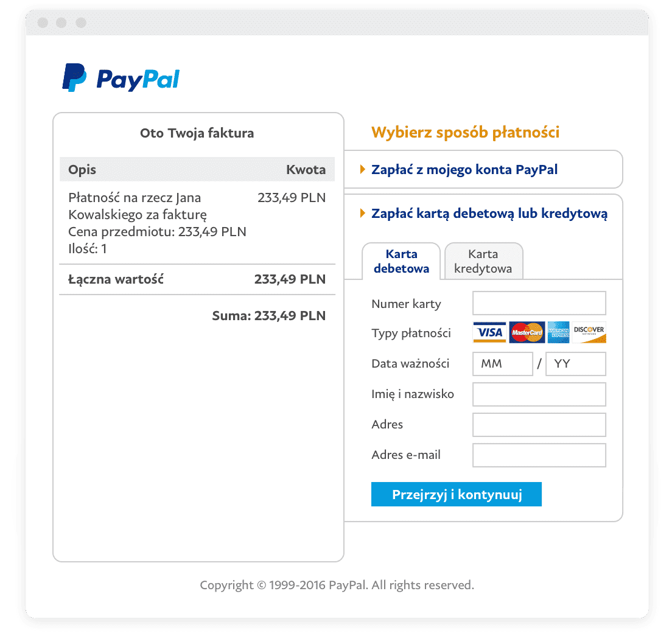Open 'Zapłać z mojego konta PayPal'
672x633 pixels.
click(464, 170)
